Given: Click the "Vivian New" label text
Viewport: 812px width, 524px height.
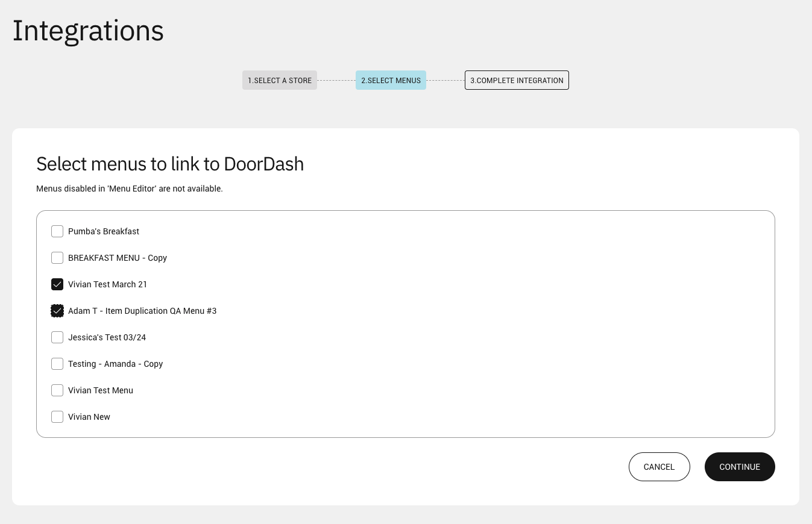Looking at the screenshot, I should pyautogui.click(x=89, y=417).
